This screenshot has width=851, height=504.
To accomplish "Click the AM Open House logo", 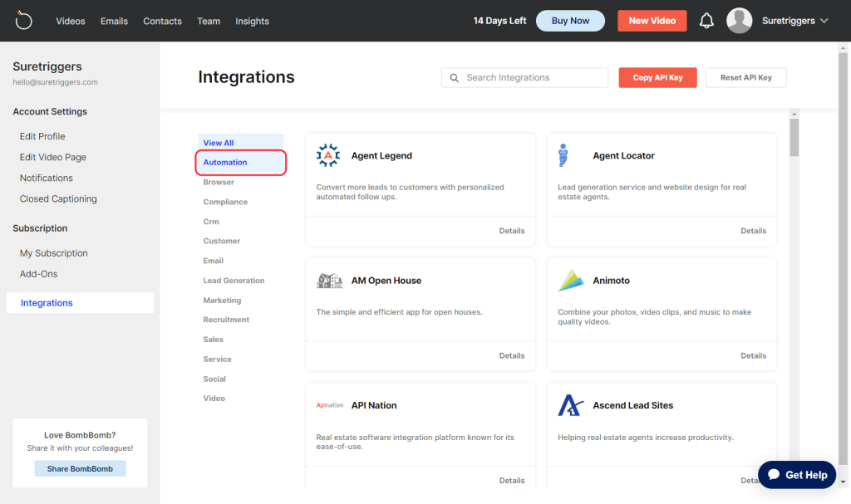I will pyautogui.click(x=329, y=281).
